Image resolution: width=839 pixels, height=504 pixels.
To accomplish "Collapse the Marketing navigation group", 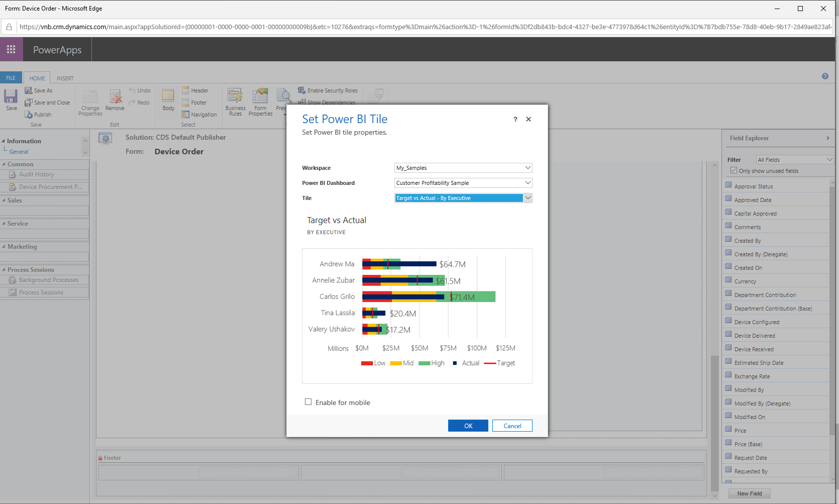I will (4, 247).
